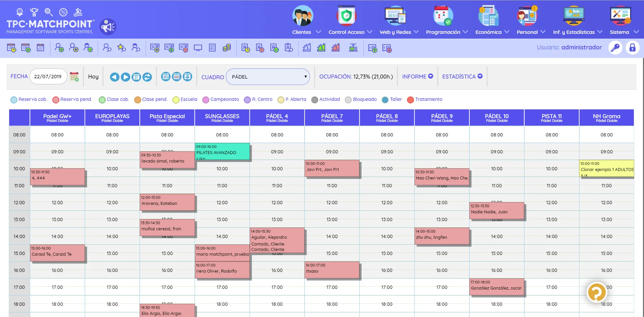This screenshot has width=644, height=317.
Task: Click the Reserva cob. legend circle
Action: pyautogui.click(x=14, y=100)
